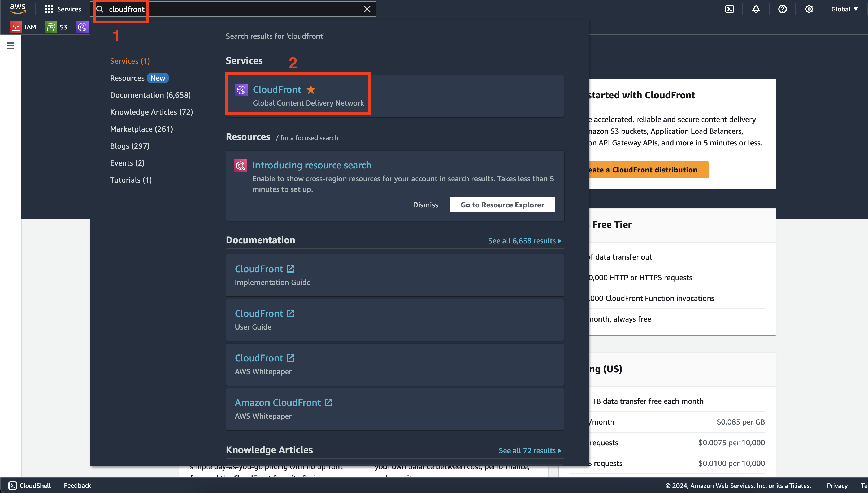Click CloudFront service icon in results
Image resolution: width=868 pixels, height=493 pixels.
pyautogui.click(x=241, y=90)
